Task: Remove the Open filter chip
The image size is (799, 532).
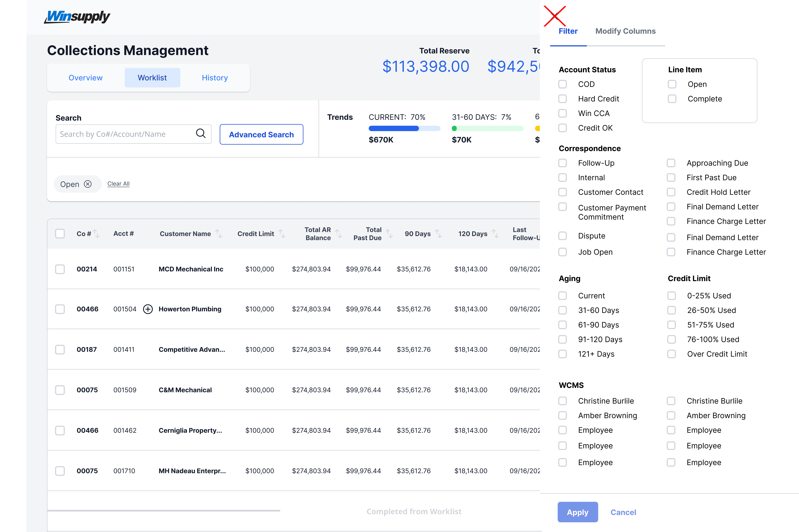Action: pyautogui.click(x=88, y=184)
